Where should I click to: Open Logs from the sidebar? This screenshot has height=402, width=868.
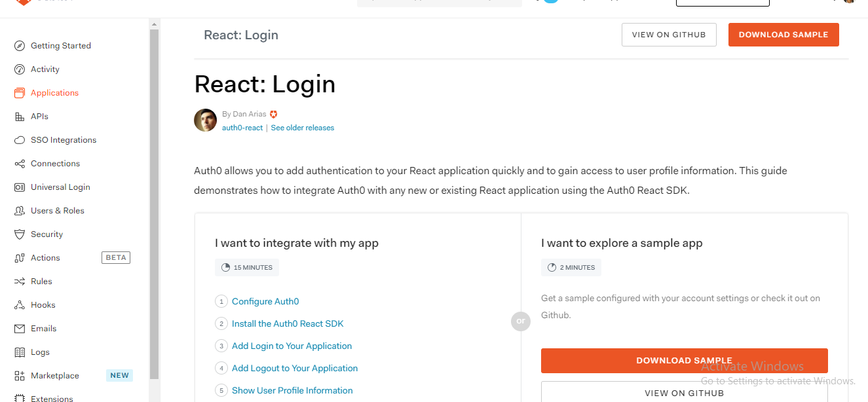[40, 352]
